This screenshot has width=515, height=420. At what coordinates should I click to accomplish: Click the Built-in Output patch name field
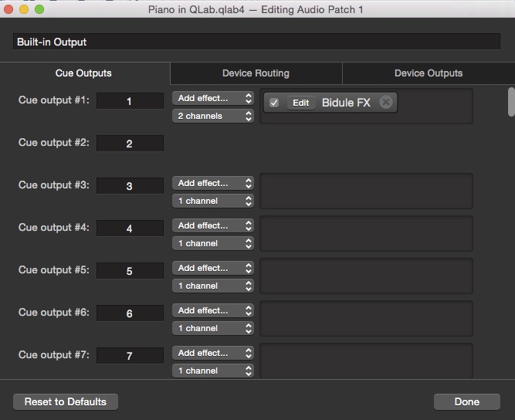256,42
